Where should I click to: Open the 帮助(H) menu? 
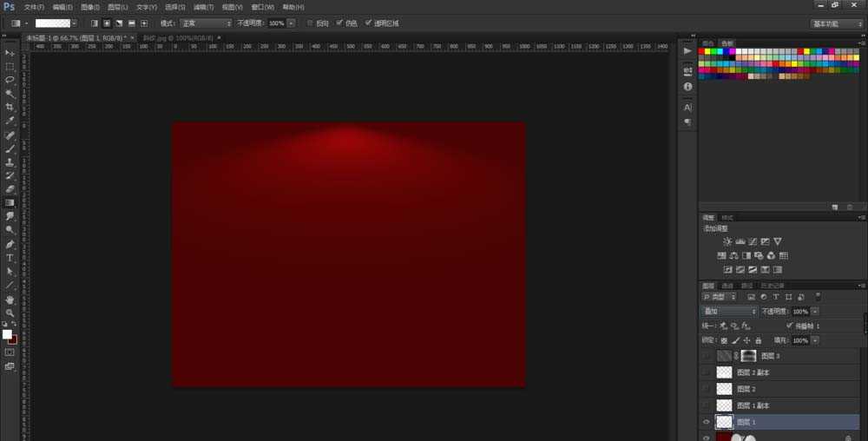tap(293, 7)
